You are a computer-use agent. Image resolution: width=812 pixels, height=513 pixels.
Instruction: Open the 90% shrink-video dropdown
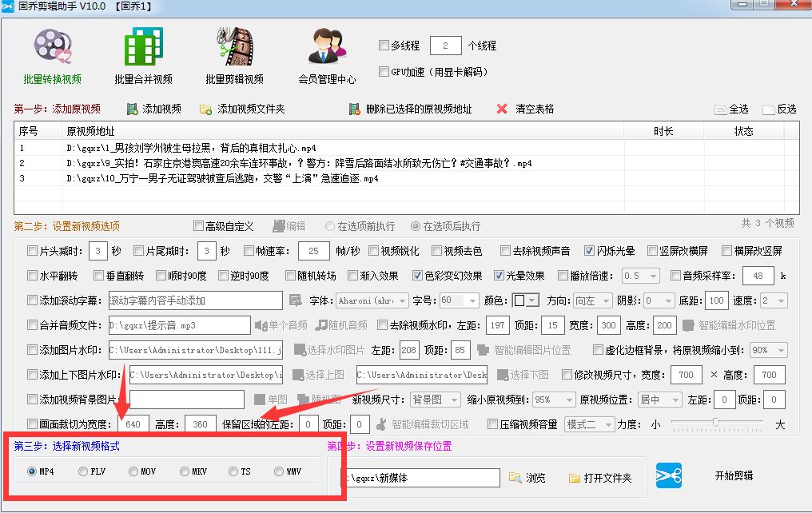(x=769, y=350)
